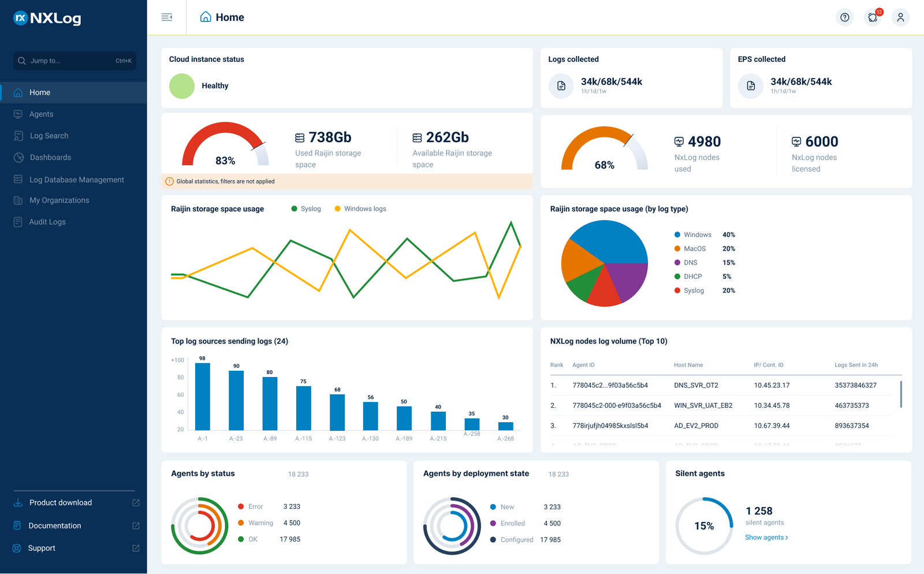The image size is (924, 574).
Task: Click the Home house icon in header
Action: (206, 17)
